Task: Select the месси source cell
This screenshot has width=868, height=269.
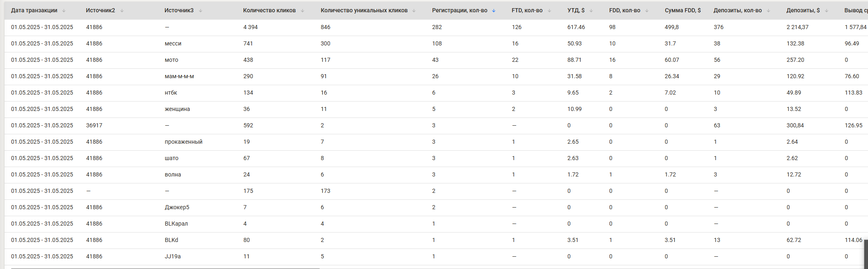Action: point(173,43)
